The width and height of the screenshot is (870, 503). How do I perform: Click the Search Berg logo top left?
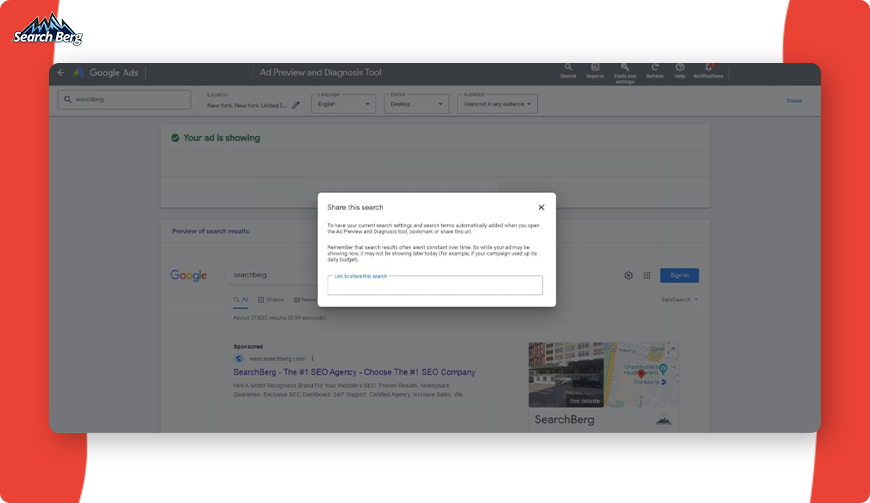pos(48,29)
